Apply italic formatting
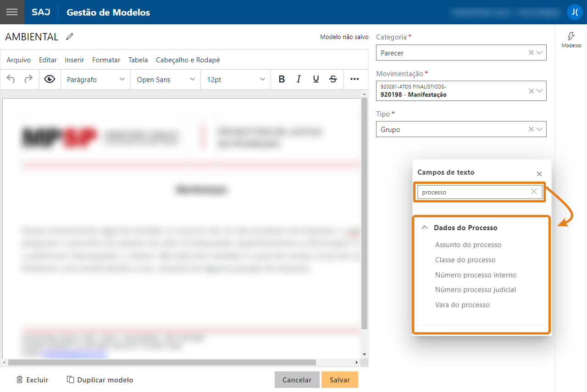Image resolution: width=587 pixels, height=392 pixels. pyautogui.click(x=299, y=79)
